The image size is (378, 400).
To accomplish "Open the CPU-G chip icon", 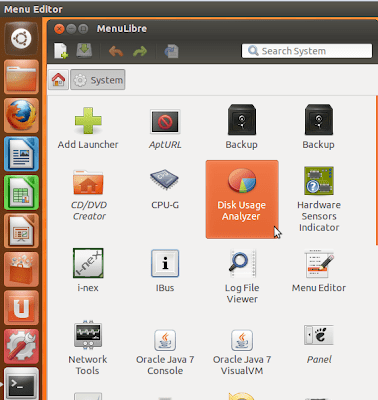I will point(165,180).
